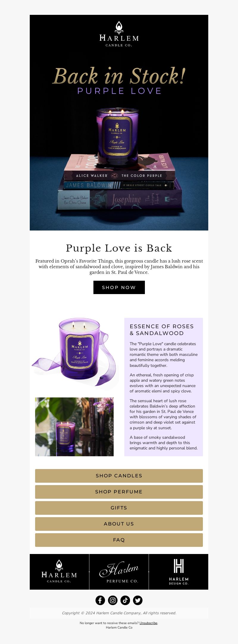Image resolution: width=238 pixels, height=644 pixels.
Task: Open the Harlem Design Co. footer logo
Action: (x=178, y=572)
